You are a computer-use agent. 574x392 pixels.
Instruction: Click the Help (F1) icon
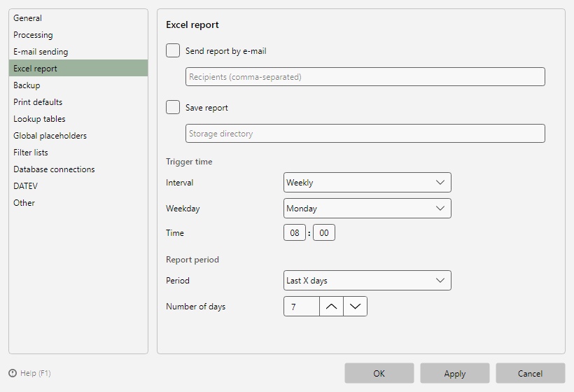click(13, 373)
